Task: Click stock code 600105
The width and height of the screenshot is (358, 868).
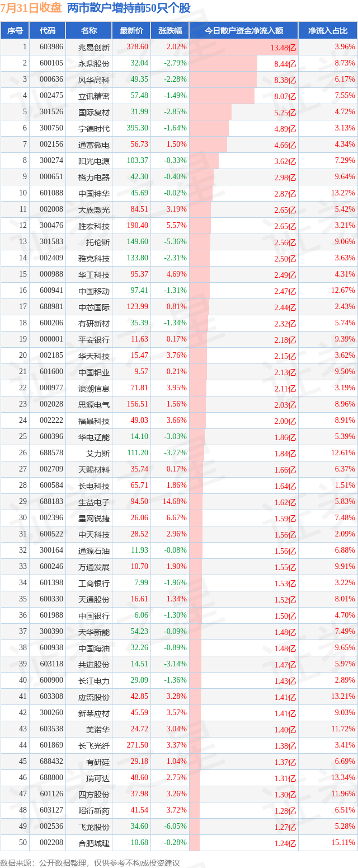Action: [x=51, y=63]
